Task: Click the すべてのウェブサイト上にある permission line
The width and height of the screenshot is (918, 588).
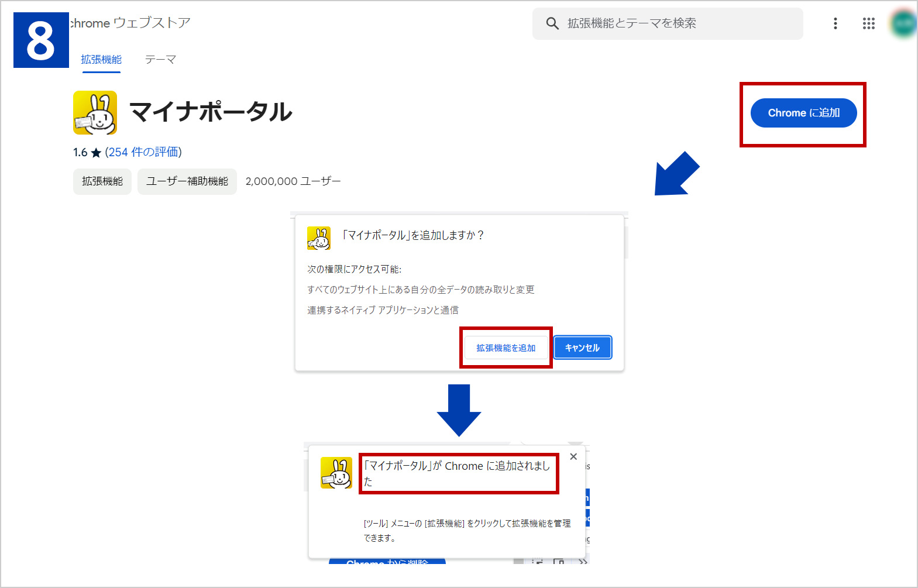Action: 421,290
